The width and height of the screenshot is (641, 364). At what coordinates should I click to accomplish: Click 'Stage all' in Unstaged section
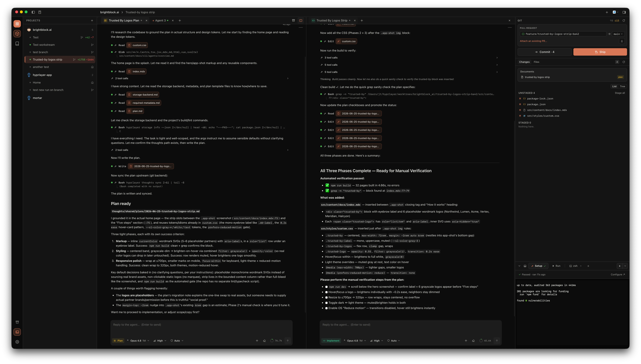620,93
